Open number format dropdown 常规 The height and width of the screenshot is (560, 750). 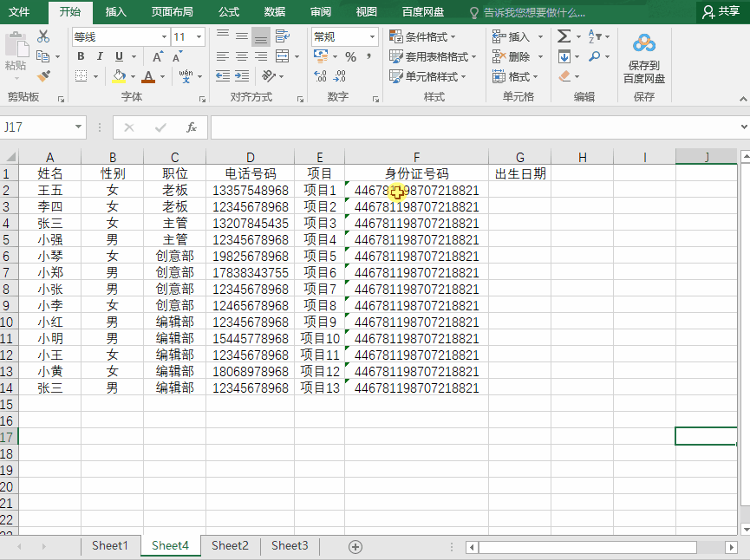pos(372,36)
